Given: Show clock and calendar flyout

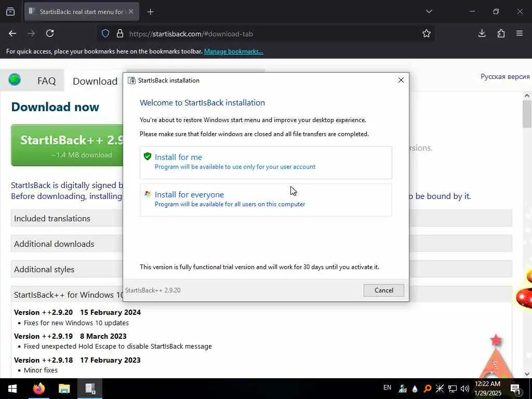Looking at the screenshot, I should [487, 389].
